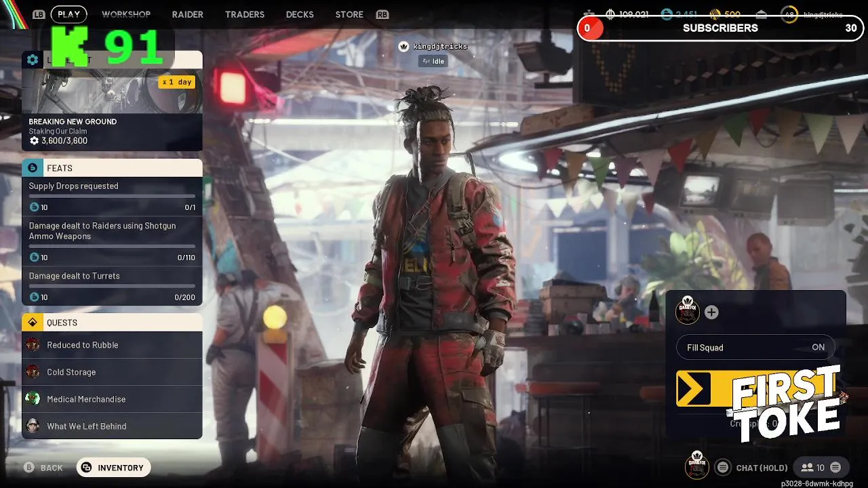Click the trader portrait beside Cold Storage
Image resolution: width=868 pixels, height=488 pixels.
click(x=33, y=372)
